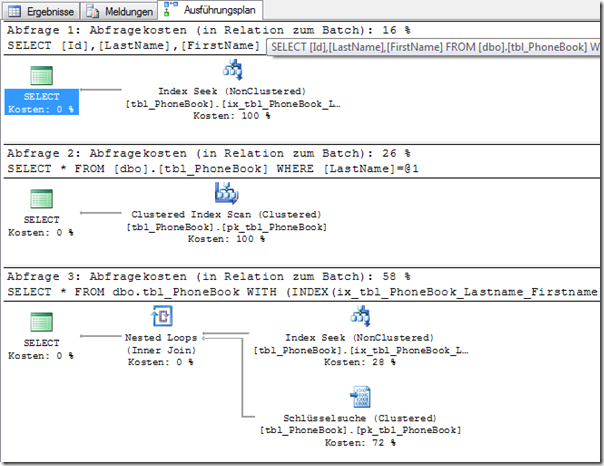Viewport: 604px width, 466px height.
Task: Select the SELECT table icon in Abfrage 3
Action: 42,322
